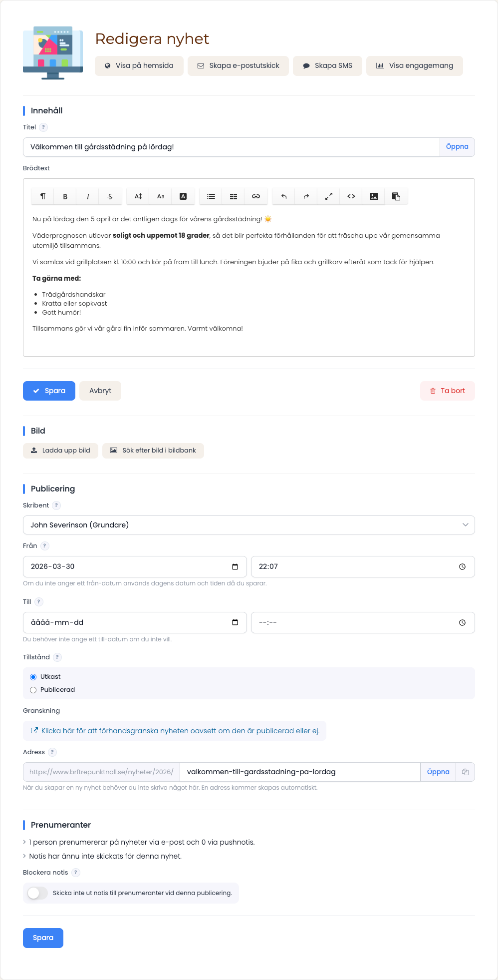The image size is (498, 980).
Task: Open the text background color picker
Action: point(183,196)
